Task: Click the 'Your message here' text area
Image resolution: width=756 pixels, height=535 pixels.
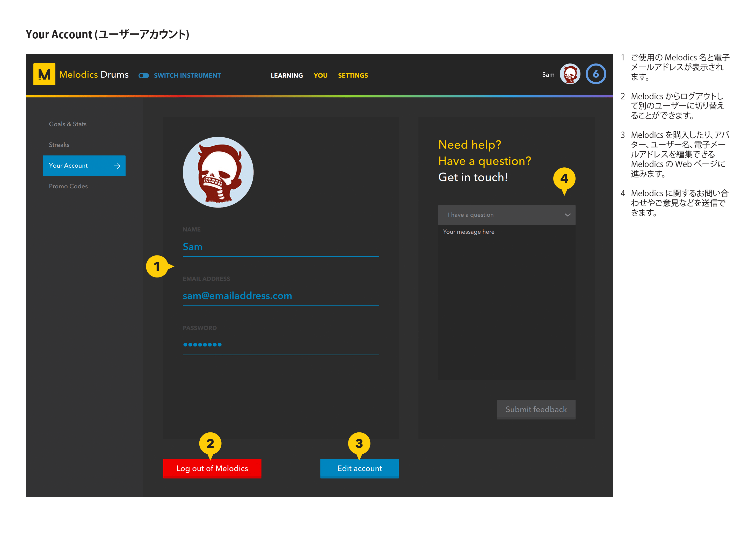Action: pos(506,303)
